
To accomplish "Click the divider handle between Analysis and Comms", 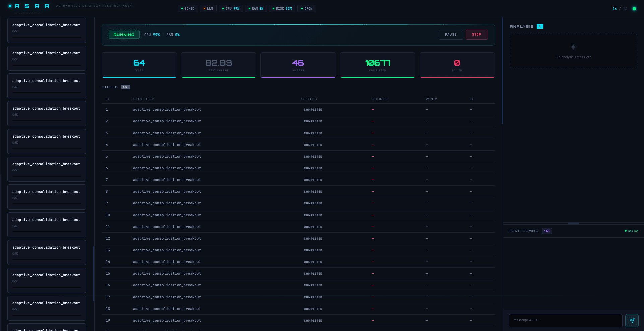I will pos(574,223).
